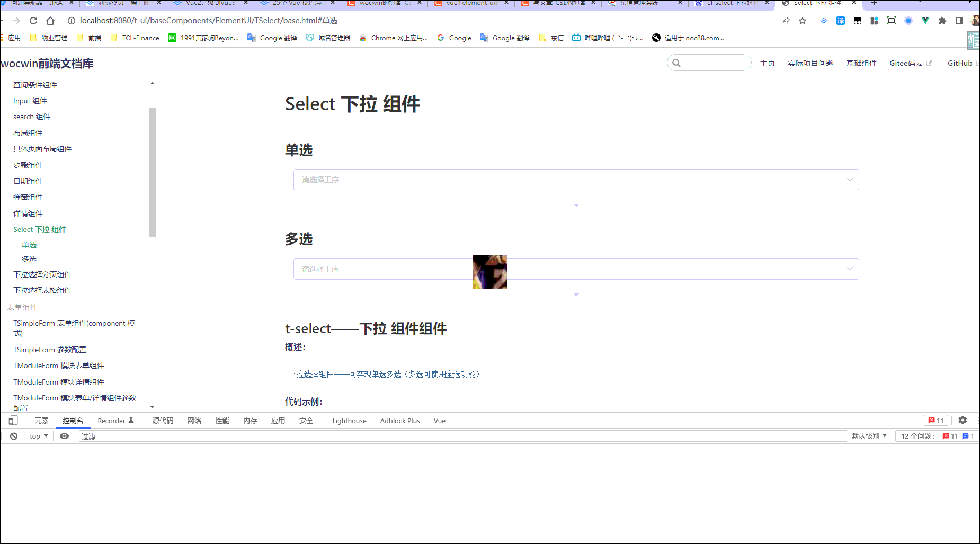Click the sidebar vertical scrollbar thumb

(153, 172)
